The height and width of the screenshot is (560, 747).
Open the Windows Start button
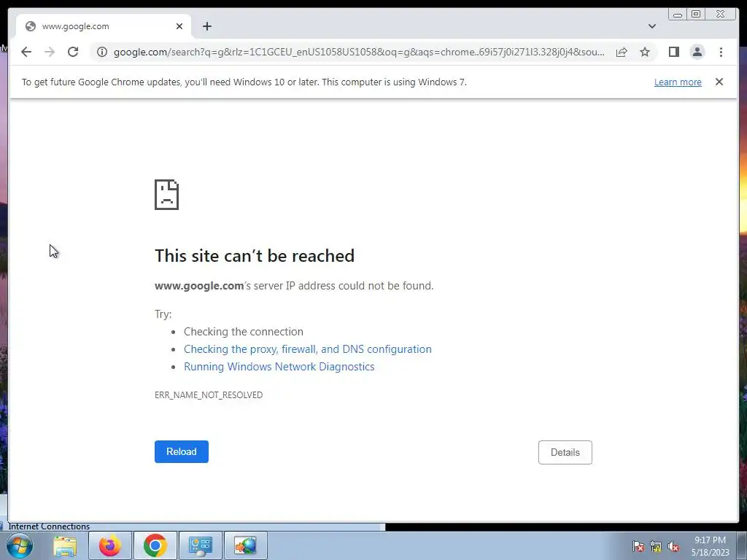(x=20, y=545)
